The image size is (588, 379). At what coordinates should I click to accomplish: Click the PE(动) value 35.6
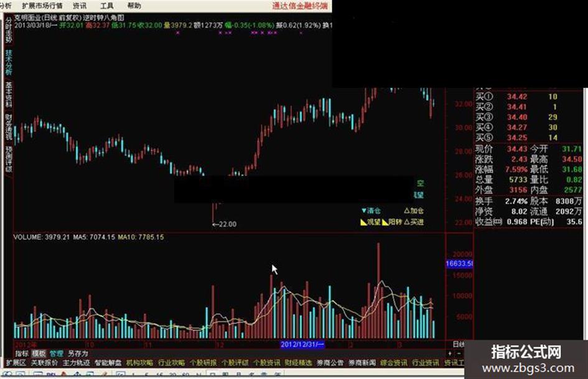574,222
